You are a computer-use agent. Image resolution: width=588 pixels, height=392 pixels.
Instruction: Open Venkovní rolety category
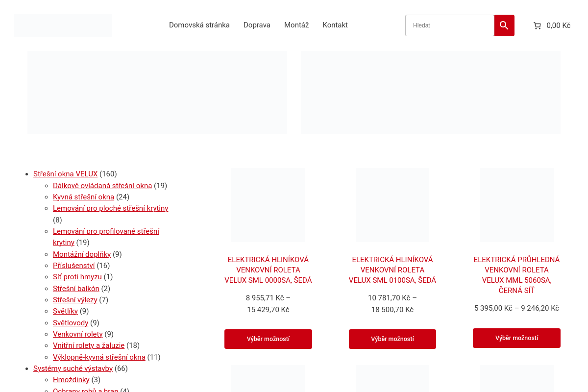pos(78,334)
